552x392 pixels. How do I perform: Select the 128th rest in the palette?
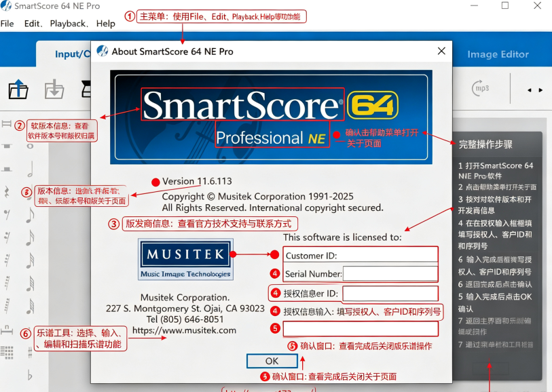tap(6, 305)
